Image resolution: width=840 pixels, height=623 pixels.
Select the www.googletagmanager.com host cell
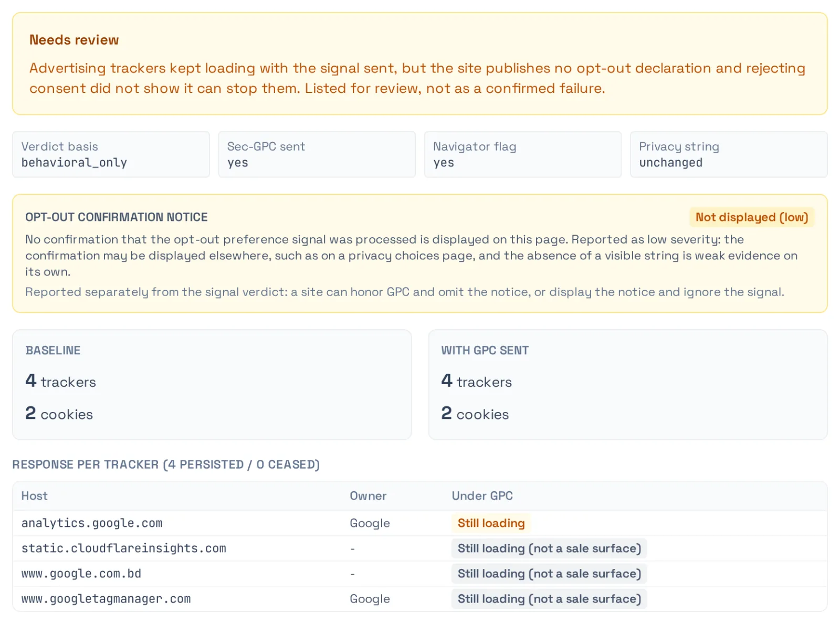tap(106, 599)
